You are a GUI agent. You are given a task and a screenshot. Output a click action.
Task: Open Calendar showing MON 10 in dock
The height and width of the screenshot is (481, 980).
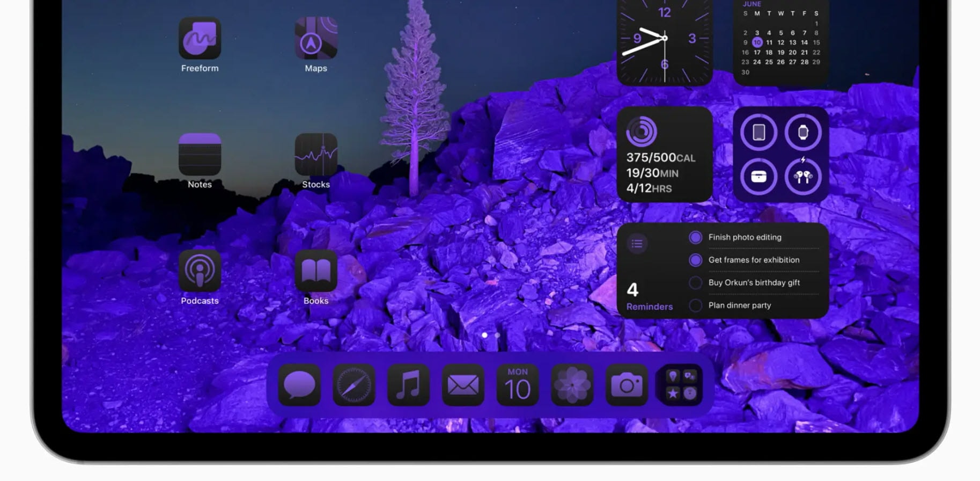coord(518,385)
